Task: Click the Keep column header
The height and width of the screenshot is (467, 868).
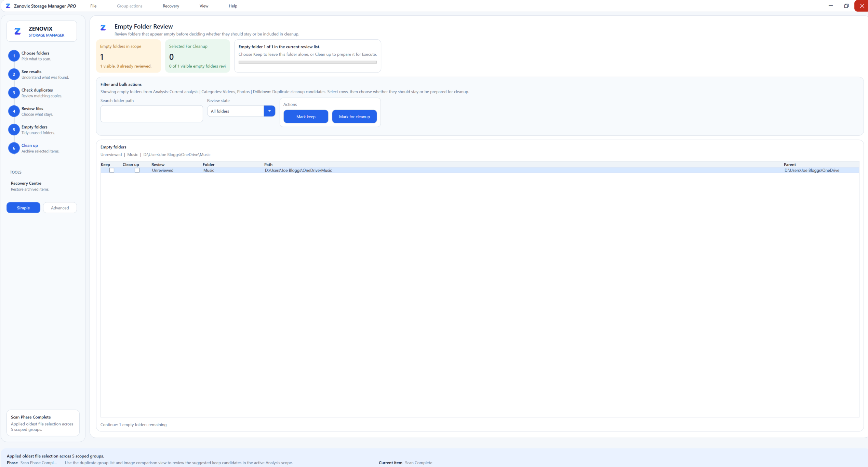Action: point(105,164)
